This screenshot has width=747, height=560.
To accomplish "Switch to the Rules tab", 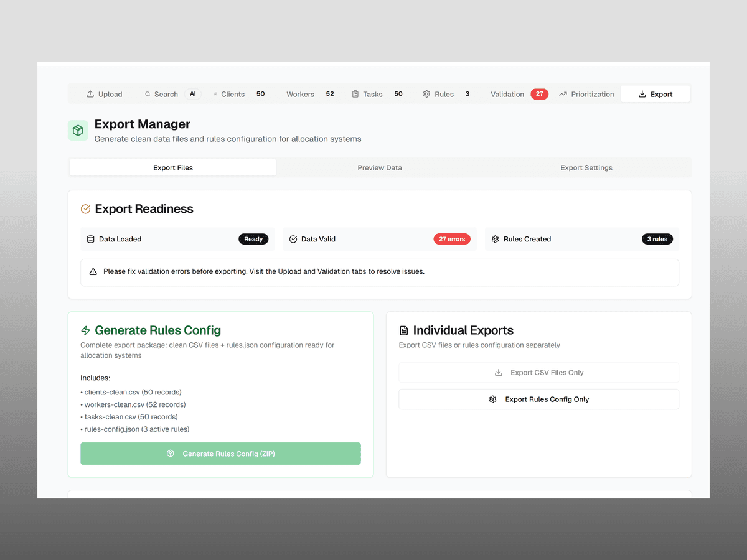I will pos(446,95).
